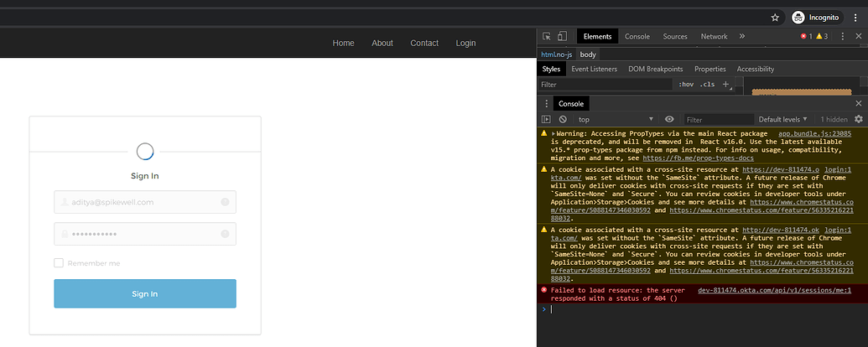Screen dimensions: 868x347
Task: Open Chrome browser three-dot menu
Action: pyautogui.click(x=855, y=18)
